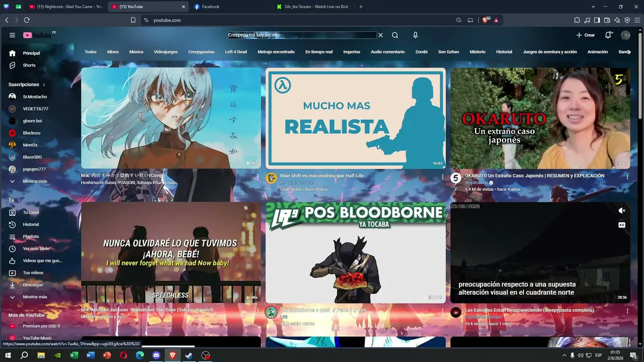This screenshot has height=362, width=644.
Task: Switch to the Facebook tab
Action: (x=230, y=7)
